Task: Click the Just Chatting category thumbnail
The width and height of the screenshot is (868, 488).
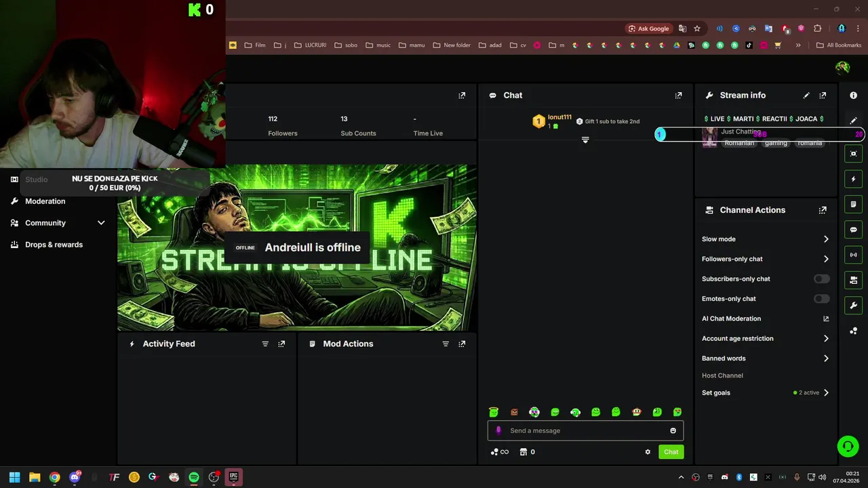Action: point(709,138)
